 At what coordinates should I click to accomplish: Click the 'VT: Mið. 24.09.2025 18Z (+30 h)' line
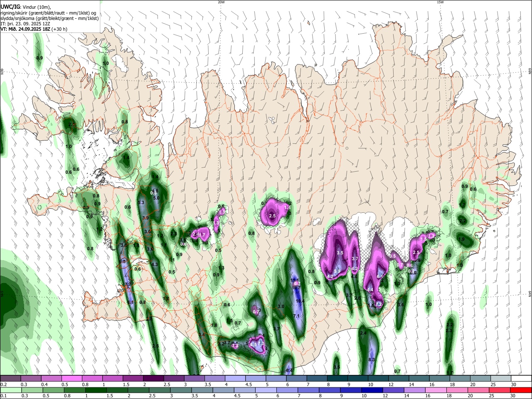[x=34, y=29]
